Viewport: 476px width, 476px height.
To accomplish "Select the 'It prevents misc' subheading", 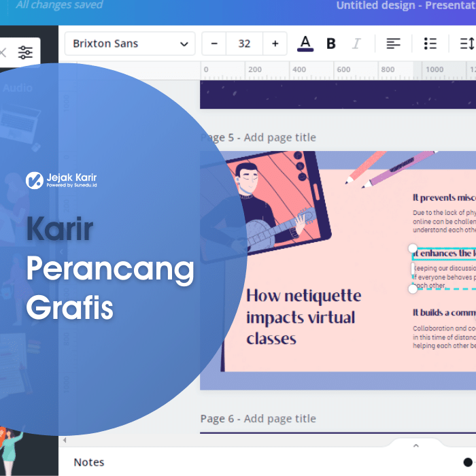I will click(x=444, y=198).
